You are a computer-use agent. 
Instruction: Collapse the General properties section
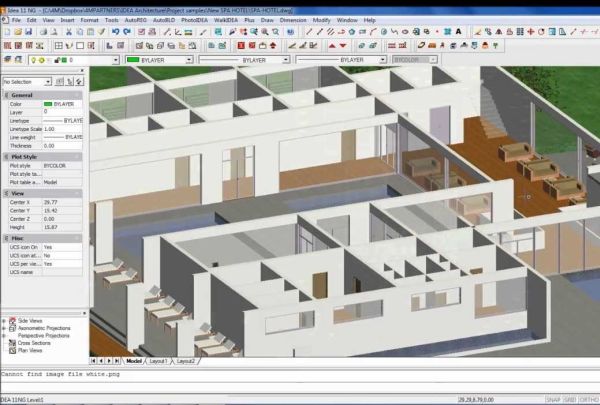[6, 94]
